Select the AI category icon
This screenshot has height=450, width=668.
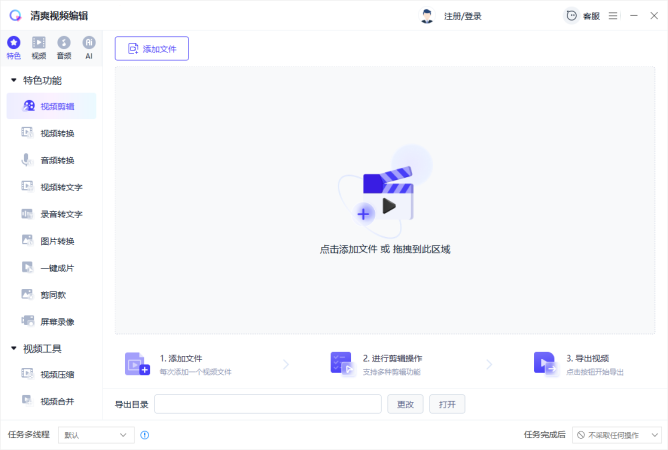(x=89, y=47)
